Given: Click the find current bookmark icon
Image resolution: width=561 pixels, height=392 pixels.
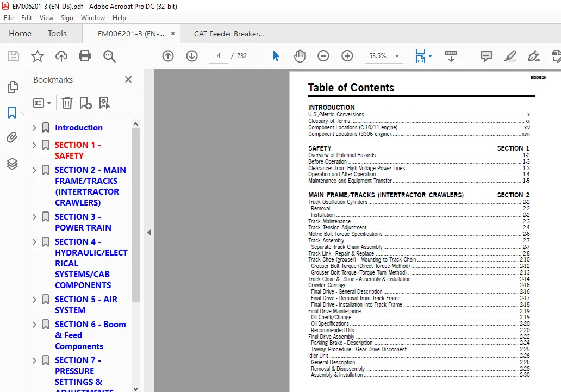Looking at the screenshot, I should pyautogui.click(x=104, y=103).
